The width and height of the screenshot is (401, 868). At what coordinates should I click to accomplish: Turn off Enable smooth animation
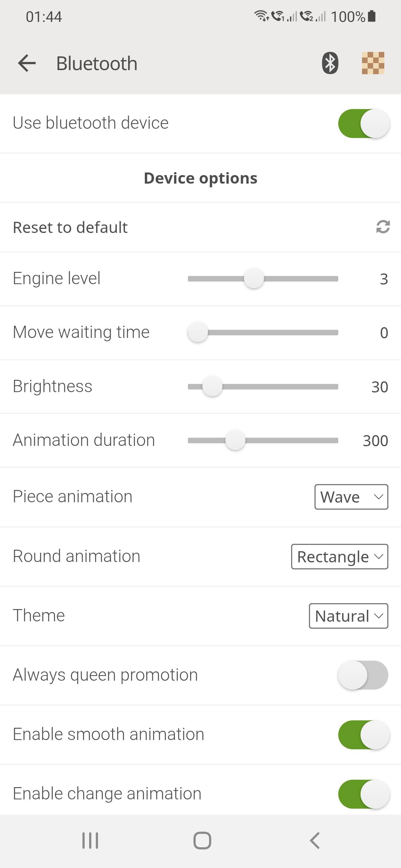click(363, 734)
